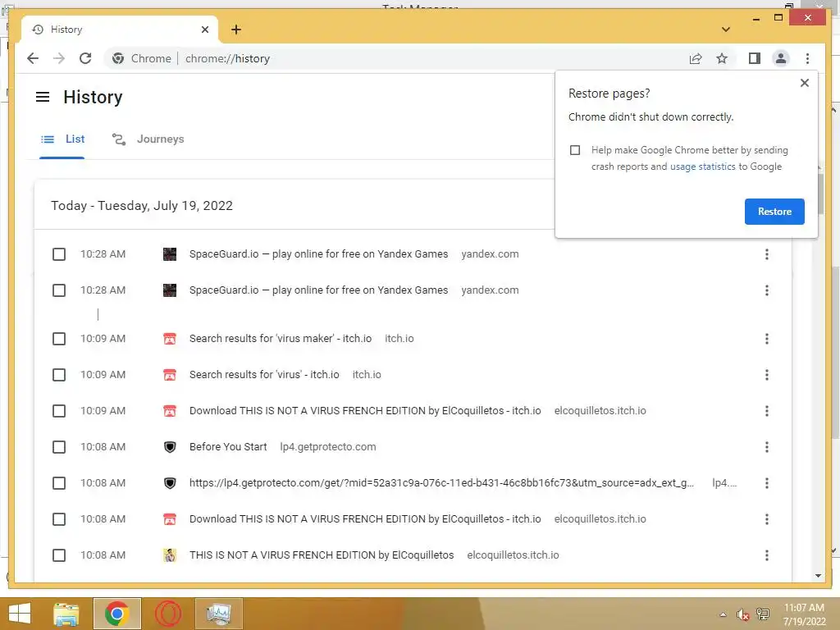The width and height of the screenshot is (840, 630).
Task: Check first 10:28 AM SpaceGuard.io entry
Action: tap(59, 254)
